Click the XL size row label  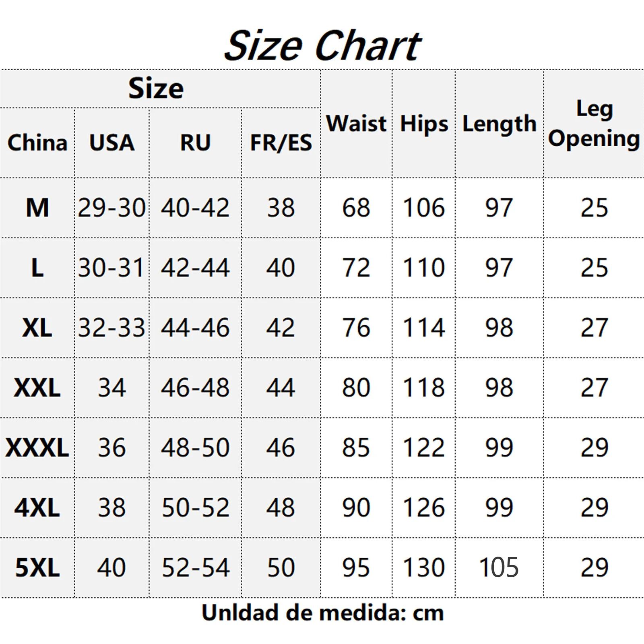click(37, 328)
